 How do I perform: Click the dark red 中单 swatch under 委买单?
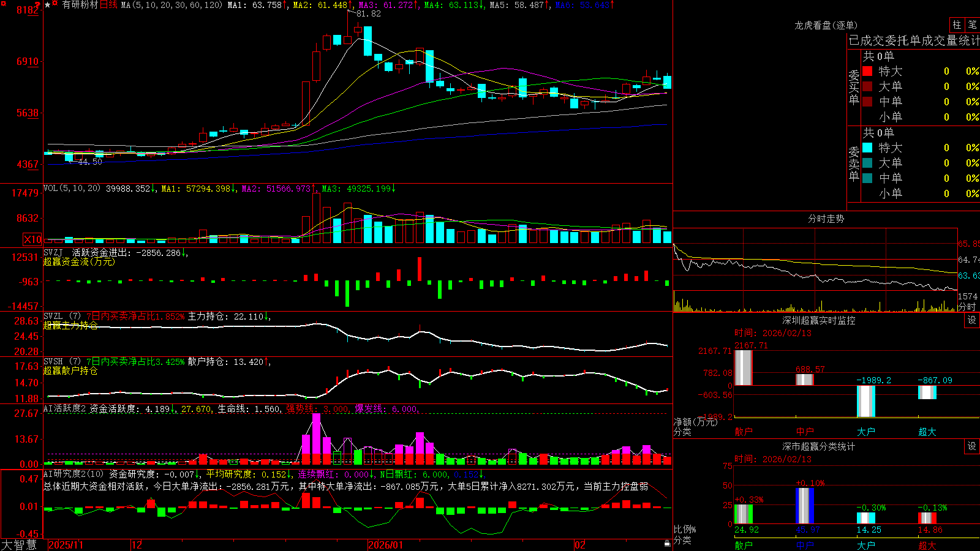pos(867,102)
